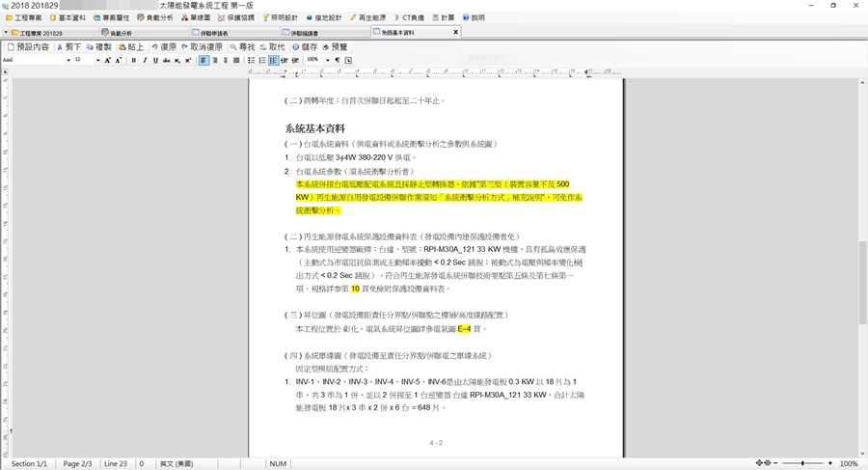
Task: Click 剪下 (cut) toolbar button
Action: click(69, 47)
